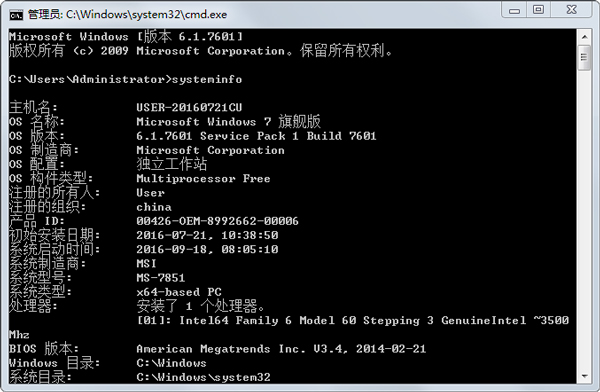This screenshot has height=392, width=600.
Task: Click the 'x64-based PC' system type
Action: pyautogui.click(x=179, y=292)
